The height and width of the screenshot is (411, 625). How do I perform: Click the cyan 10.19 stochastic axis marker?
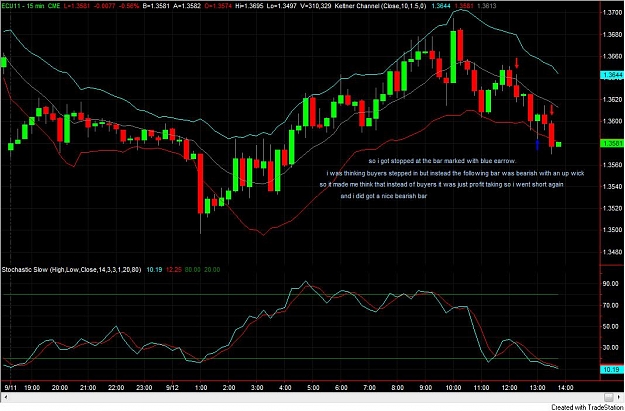tap(612, 370)
